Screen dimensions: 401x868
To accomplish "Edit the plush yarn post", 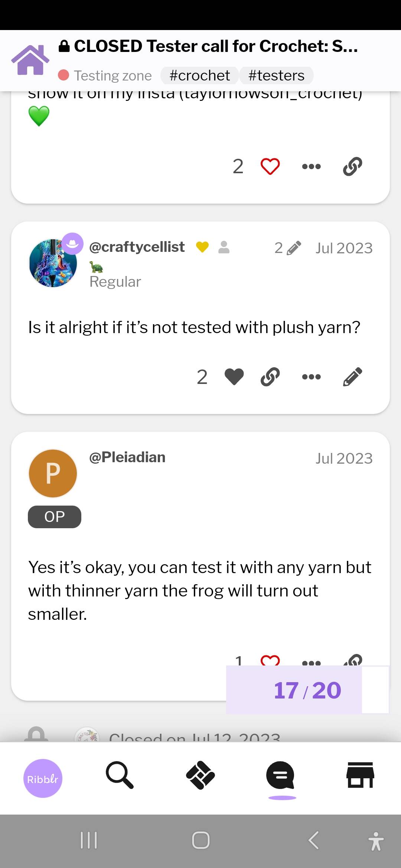I will click(352, 377).
